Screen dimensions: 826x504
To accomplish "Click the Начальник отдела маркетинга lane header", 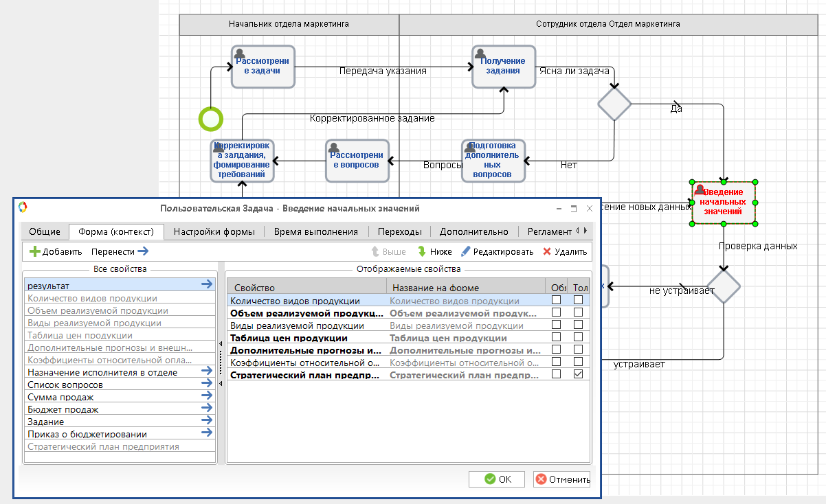I will coord(289,24).
